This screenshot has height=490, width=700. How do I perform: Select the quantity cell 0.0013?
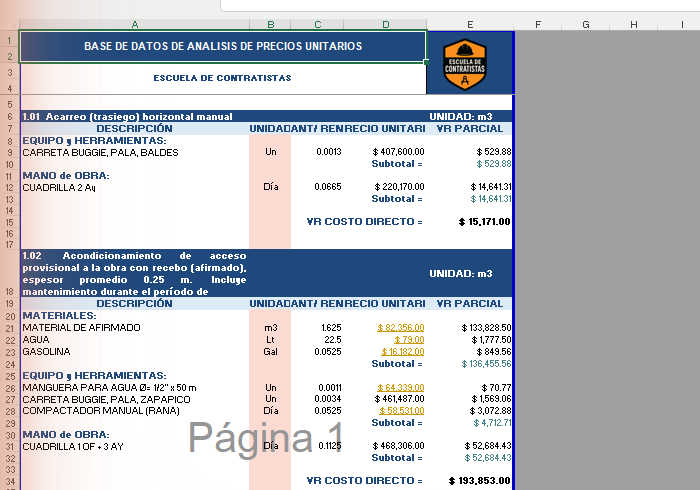(x=317, y=152)
